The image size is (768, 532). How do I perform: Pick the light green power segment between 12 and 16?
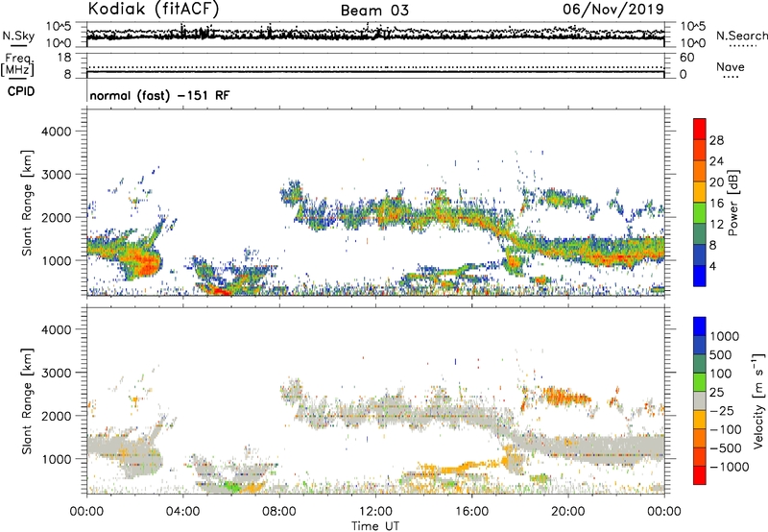[700, 213]
